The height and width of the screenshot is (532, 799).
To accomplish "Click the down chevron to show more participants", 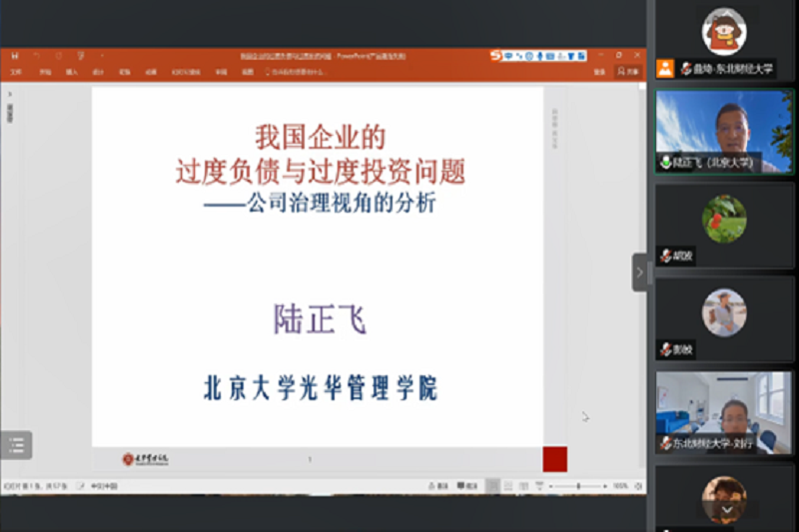I will (x=727, y=510).
